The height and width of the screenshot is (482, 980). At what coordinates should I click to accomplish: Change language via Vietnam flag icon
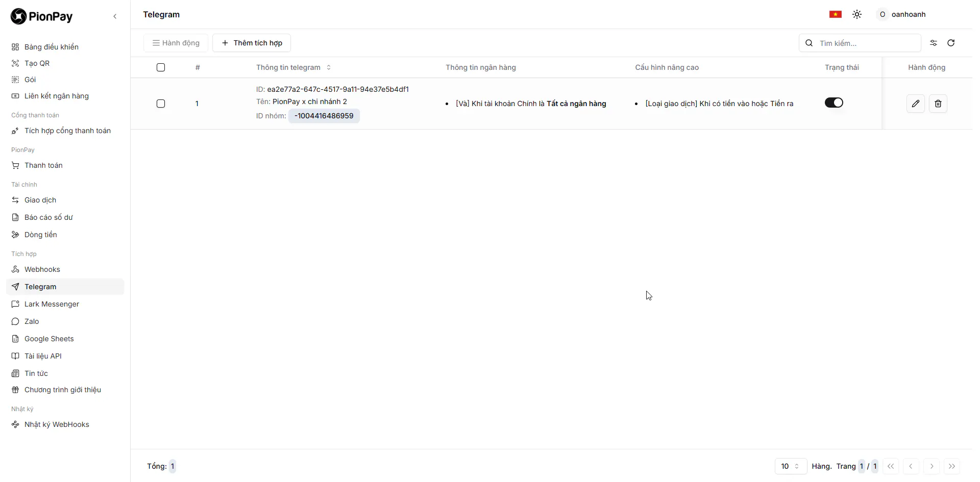tap(836, 14)
